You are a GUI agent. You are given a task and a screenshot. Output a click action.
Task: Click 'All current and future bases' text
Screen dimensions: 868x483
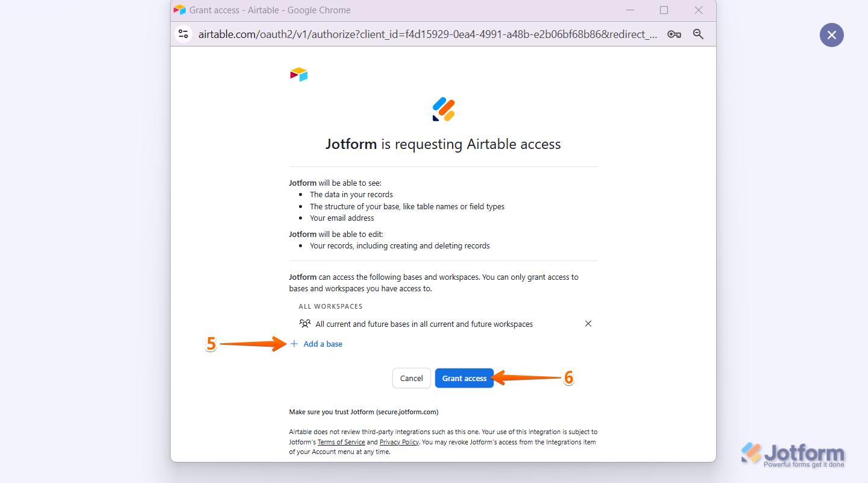pos(424,324)
